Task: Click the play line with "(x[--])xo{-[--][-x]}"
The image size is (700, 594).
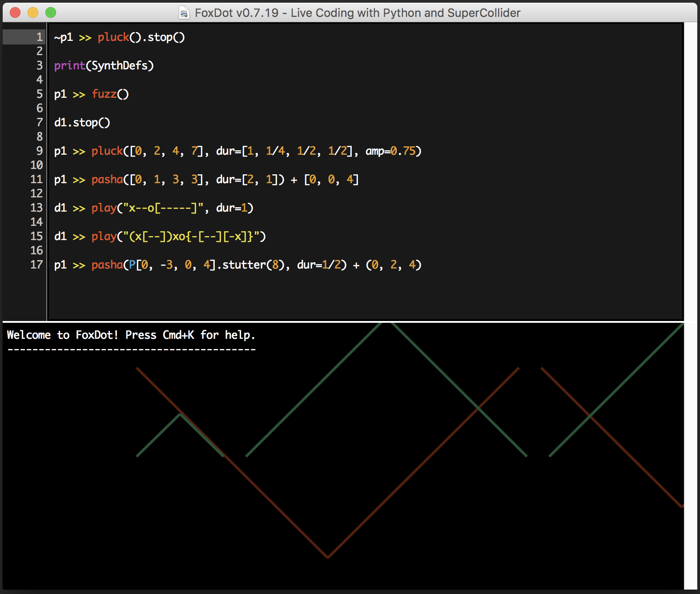Action: [x=160, y=237]
